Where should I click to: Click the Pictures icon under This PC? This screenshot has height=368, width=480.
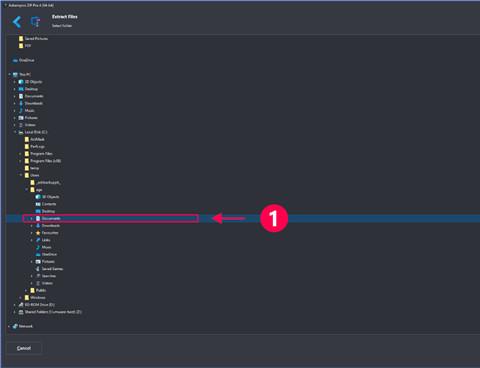[x=21, y=118]
